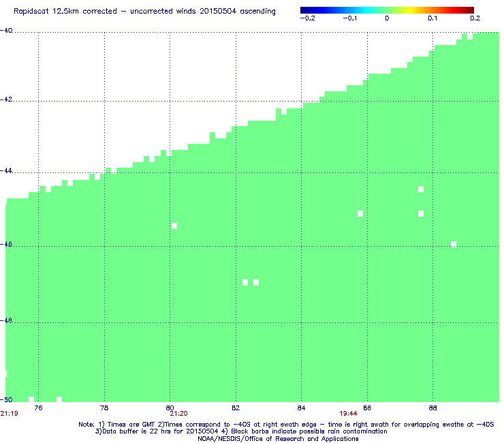Click the note line '3)Data buffer is 22 hrs'
The image size is (504, 443).
[241, 431]
